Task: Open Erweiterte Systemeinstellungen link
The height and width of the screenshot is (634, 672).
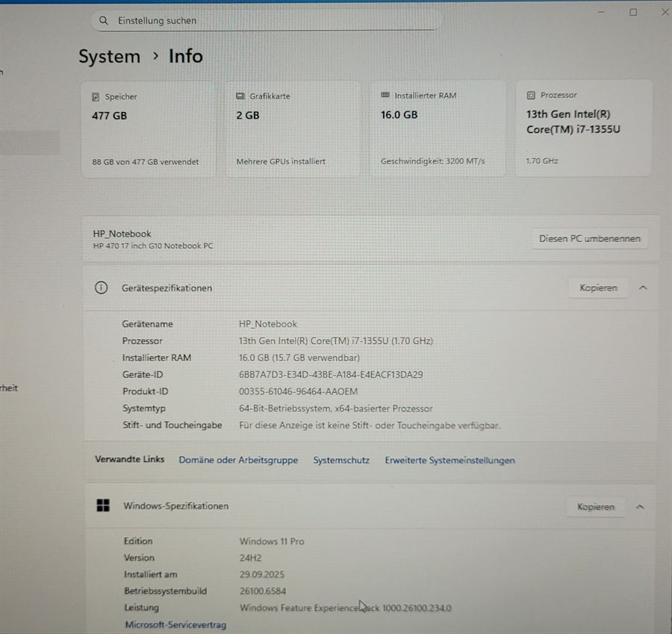Action: (449, 460)
